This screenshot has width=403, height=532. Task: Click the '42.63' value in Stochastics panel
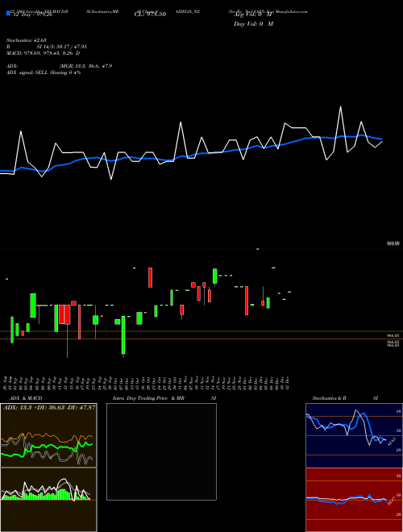tap(391, 442)
